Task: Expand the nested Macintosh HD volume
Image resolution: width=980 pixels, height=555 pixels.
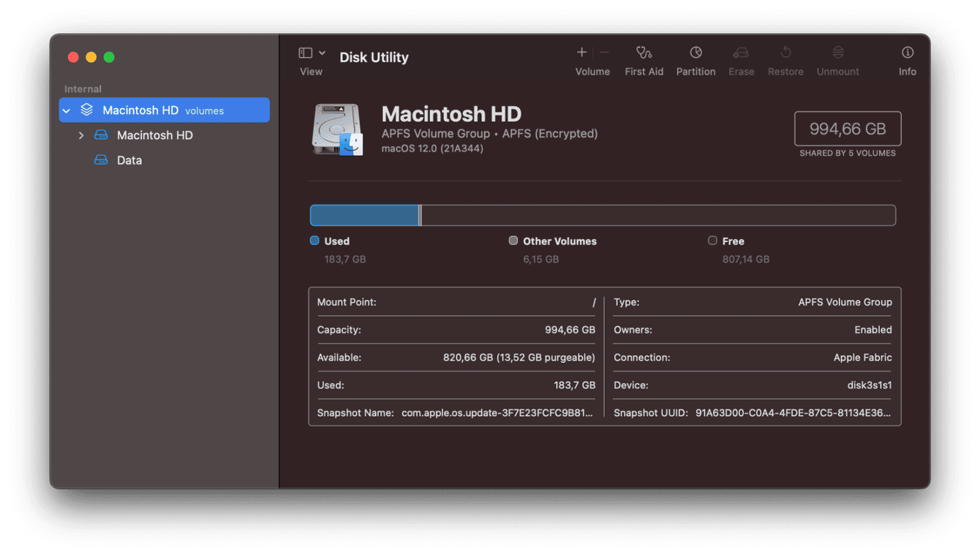Action: pos(81,135)
